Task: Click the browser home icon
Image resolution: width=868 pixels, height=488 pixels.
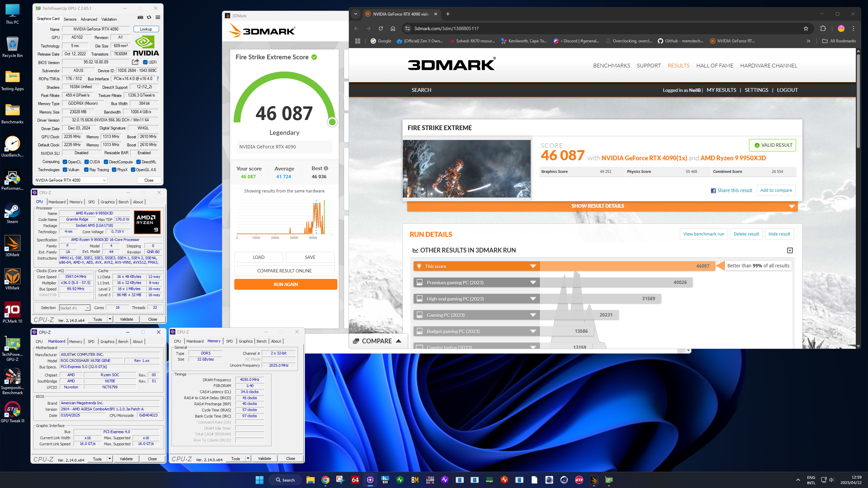Action: [x=393, y=28]
